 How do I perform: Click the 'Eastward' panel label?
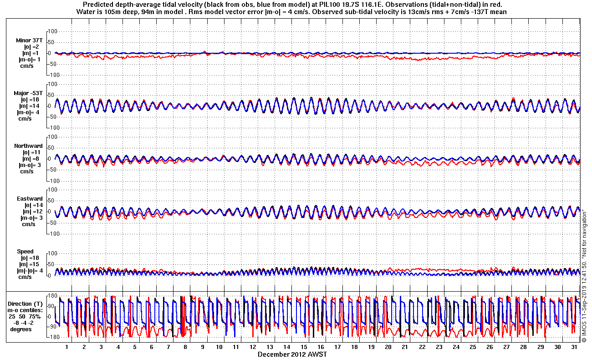[x=30, y=199]
